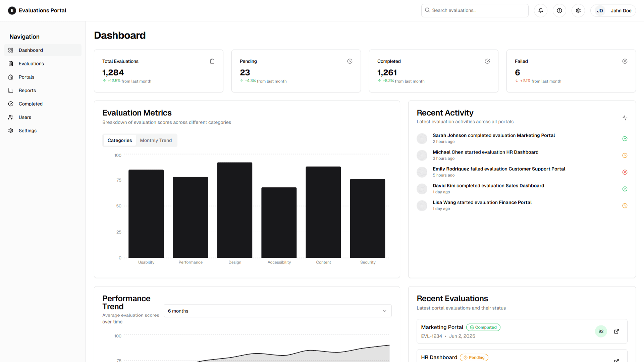Click the activity pulse icon in Recent Activity
This screenshot has height=362, width=644.
click(x=625, y=118)
